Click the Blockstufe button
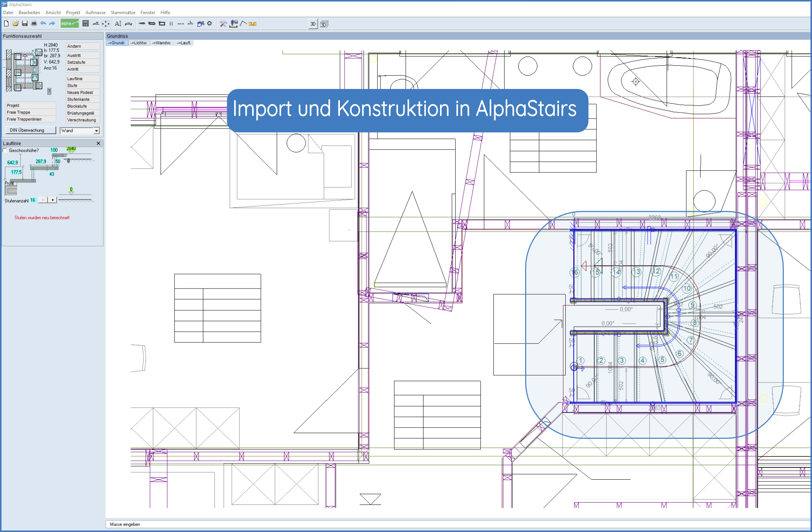 [x=83, y=106]
